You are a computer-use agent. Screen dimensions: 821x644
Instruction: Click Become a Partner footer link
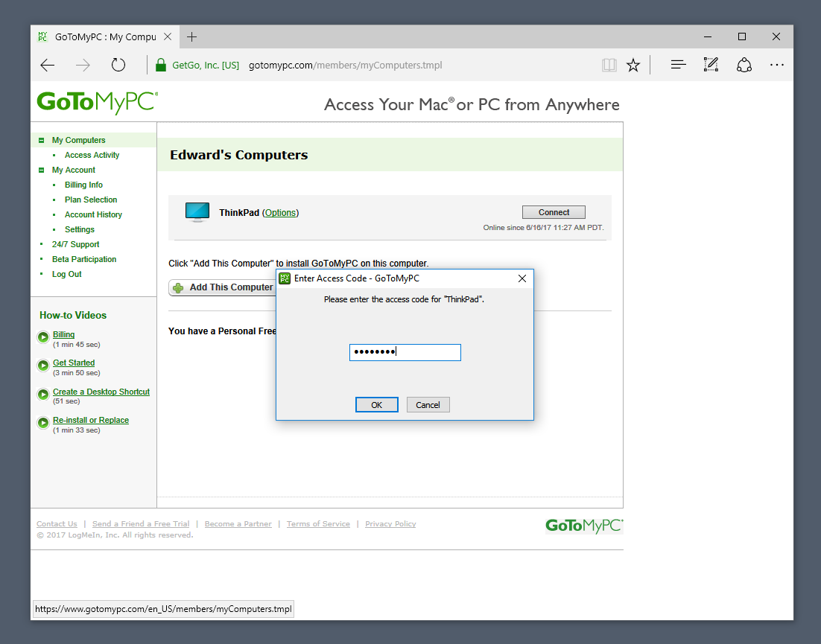pos(238,523)
